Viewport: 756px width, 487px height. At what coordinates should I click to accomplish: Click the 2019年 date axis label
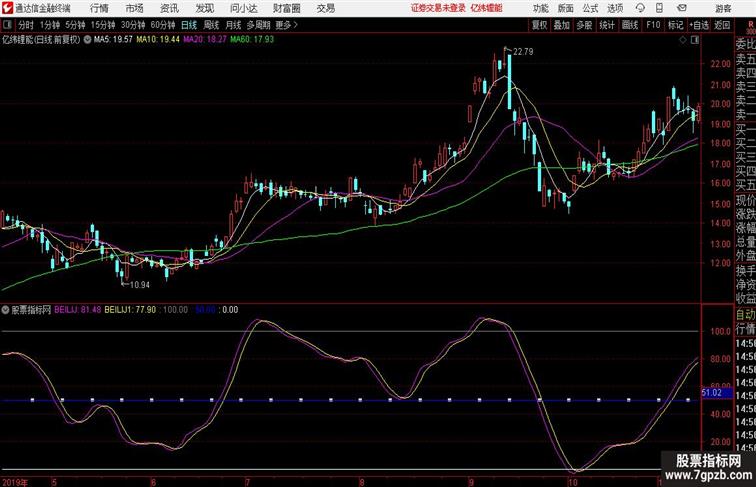(x=15, y=482)
